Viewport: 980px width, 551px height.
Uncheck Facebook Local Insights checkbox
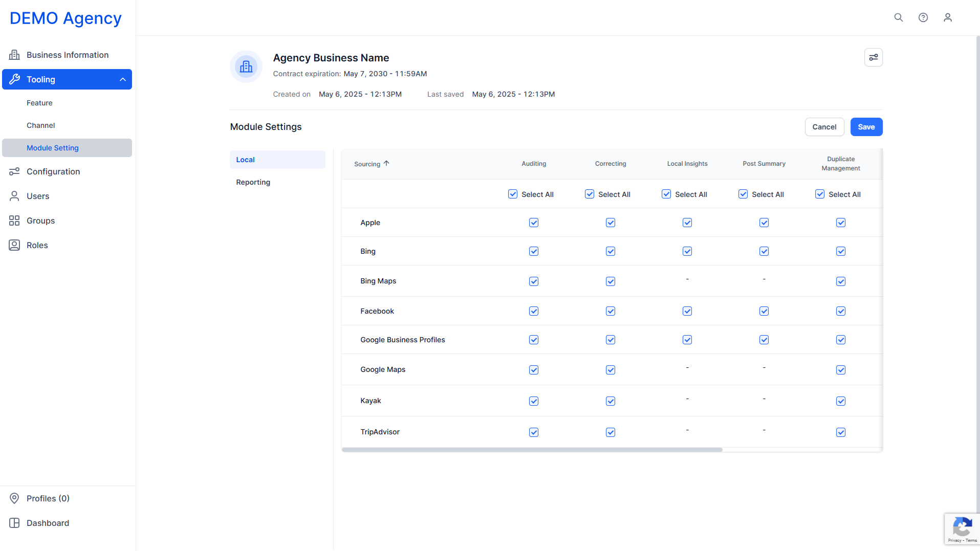click(687, 311)
